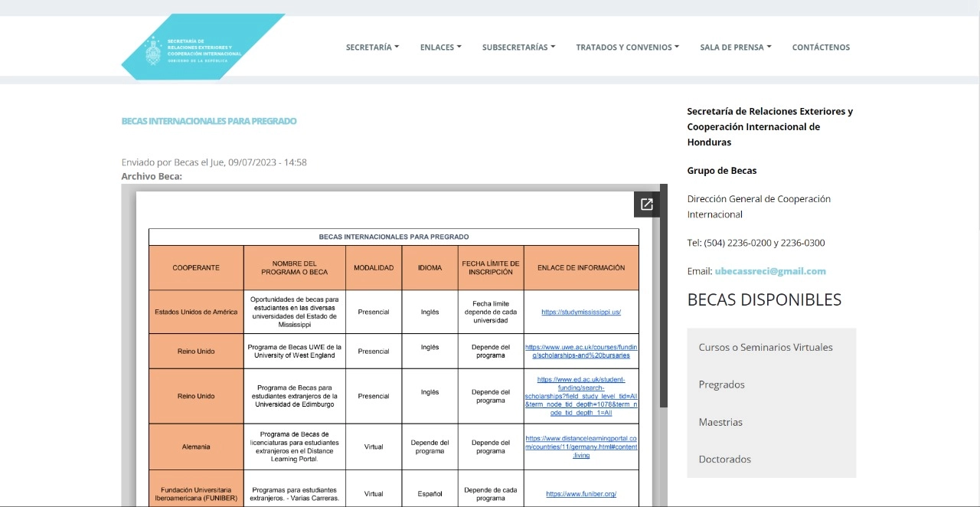Open the PDF in a new window icon
The image size is (980, 507).
[x=646, y=204]
